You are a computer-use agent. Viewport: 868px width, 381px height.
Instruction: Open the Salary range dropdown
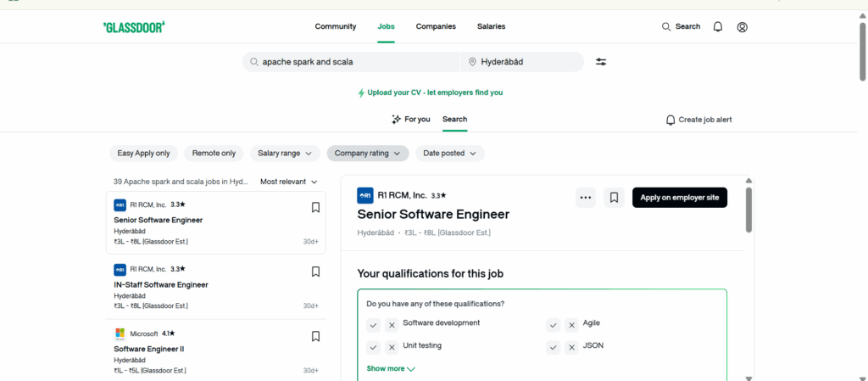pos(285,154)
